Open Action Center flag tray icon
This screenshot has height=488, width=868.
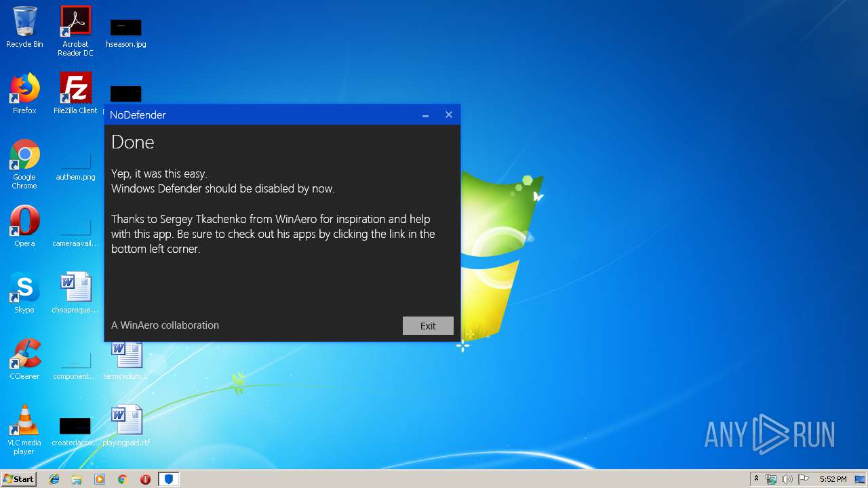pos(804,479)
